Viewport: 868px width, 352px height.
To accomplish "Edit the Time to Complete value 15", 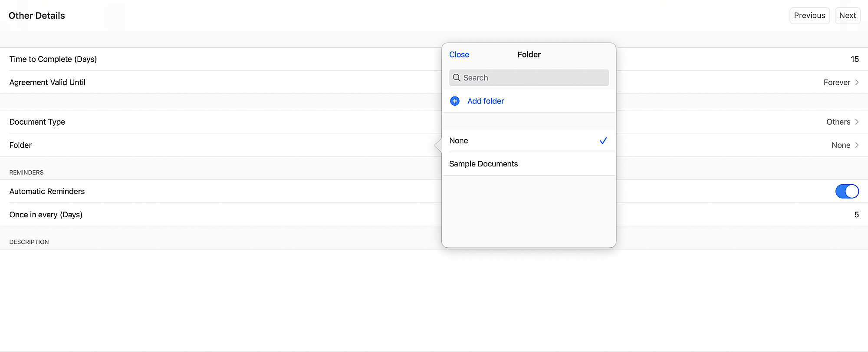I will [x=855, y=59].
